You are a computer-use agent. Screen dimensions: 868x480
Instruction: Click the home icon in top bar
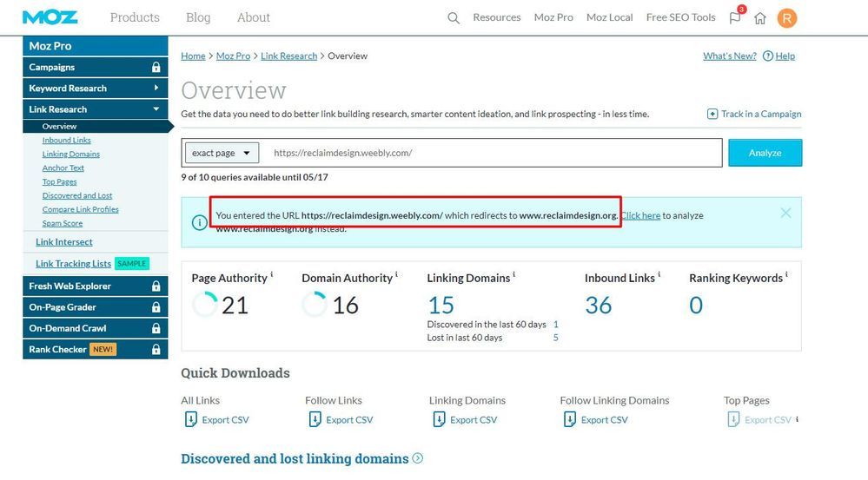[760, 18]
